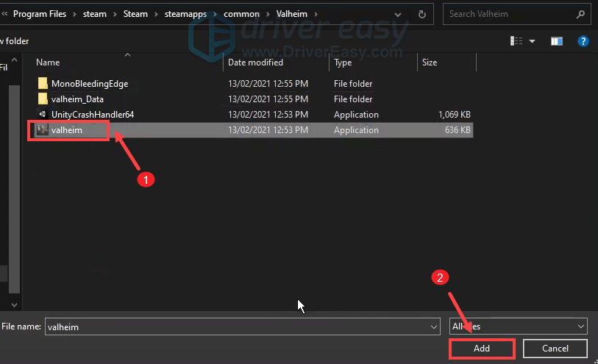
Task: Click the MonoBleedingEdge folder icon
Action: 43,84
